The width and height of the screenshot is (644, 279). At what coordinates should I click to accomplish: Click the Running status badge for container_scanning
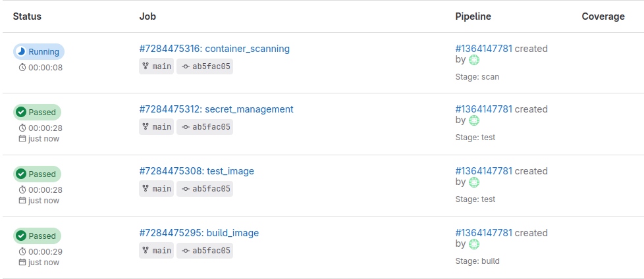point(39,52)
